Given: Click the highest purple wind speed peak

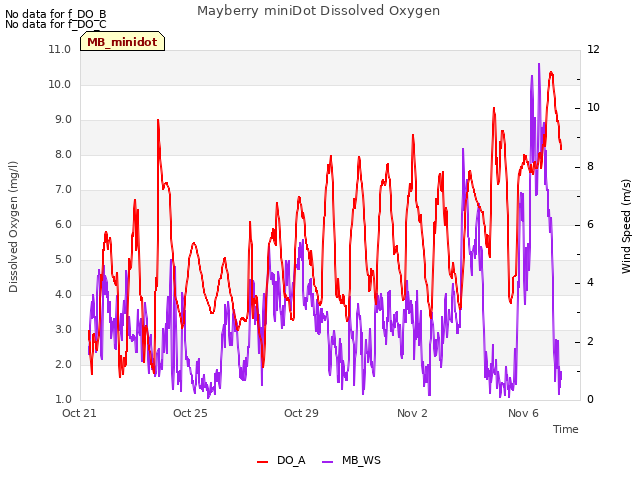Looking at the screenshot, I should click(539, 64).
